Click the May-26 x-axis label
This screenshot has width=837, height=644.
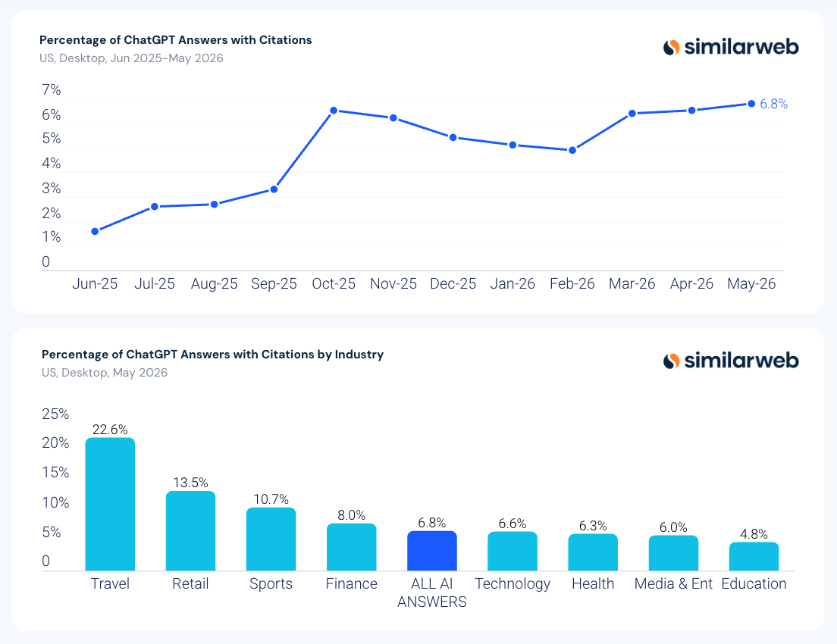[x=751, y=284]
